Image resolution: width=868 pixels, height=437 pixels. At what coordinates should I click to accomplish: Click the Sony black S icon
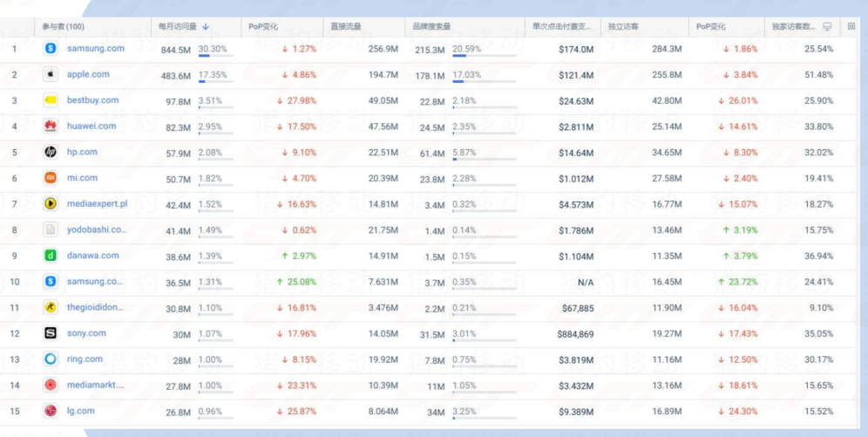pyautogui.click(x=51, y=333)
